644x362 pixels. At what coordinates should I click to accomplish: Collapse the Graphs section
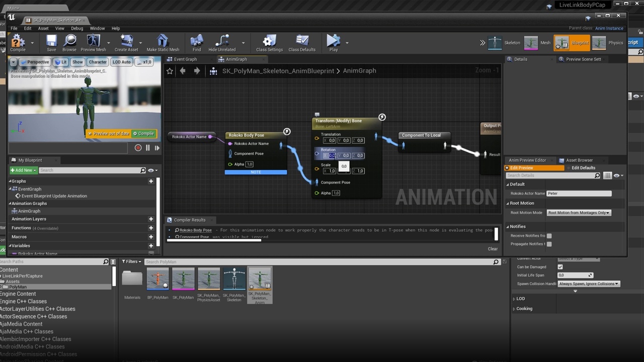tap(10, 181)
